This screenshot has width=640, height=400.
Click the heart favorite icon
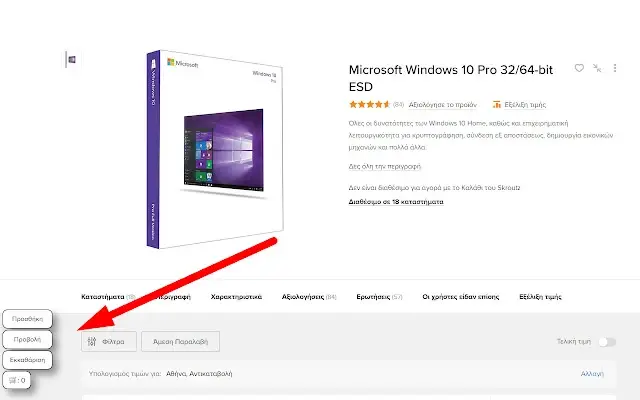579,68
